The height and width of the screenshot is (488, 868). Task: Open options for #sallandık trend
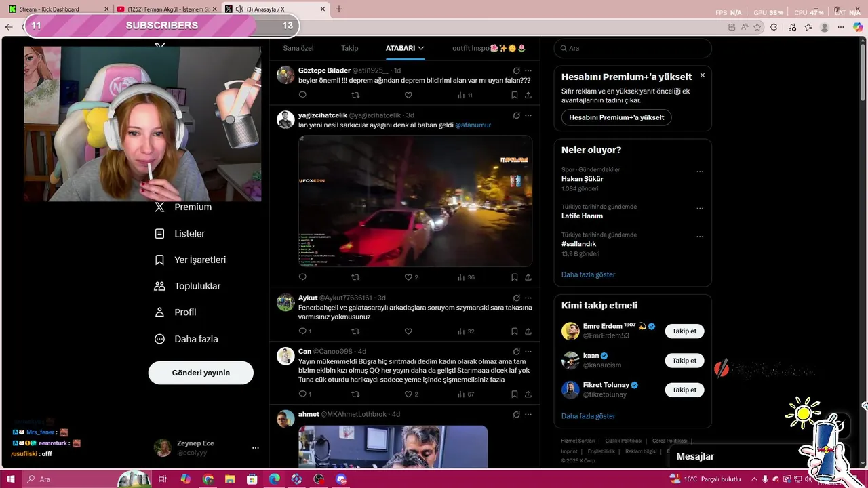click(x=700, y=237)
